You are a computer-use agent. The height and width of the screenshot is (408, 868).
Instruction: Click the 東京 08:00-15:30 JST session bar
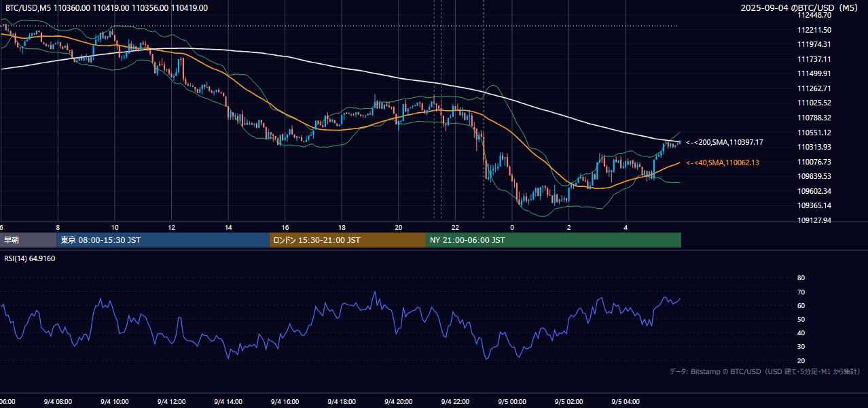(x=163, y=240)
